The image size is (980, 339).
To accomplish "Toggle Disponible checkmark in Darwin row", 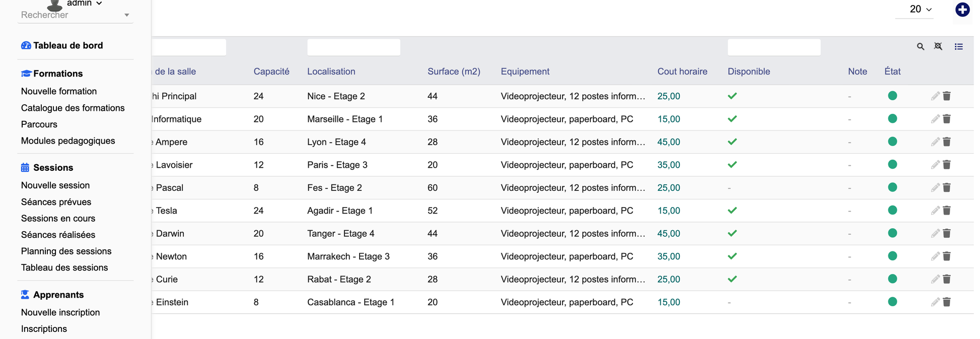I will [732, 233].
